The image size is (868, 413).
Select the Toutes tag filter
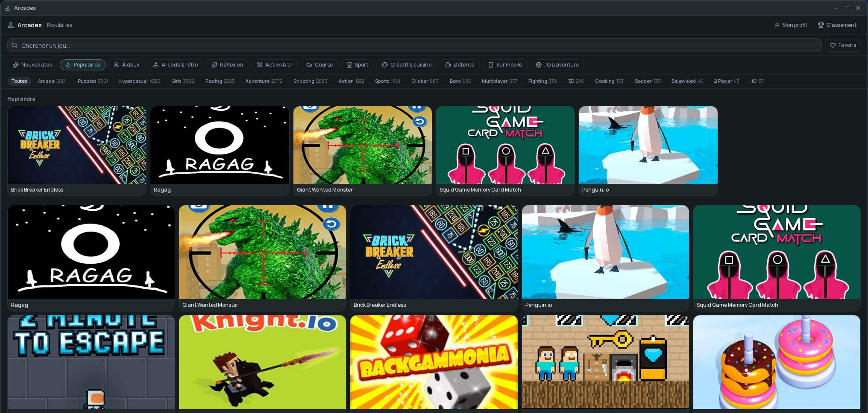pos(19,81)
